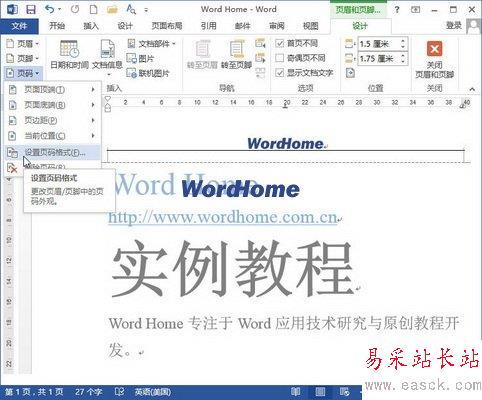Open the 页眉 dropdown

tap(23, 44)
